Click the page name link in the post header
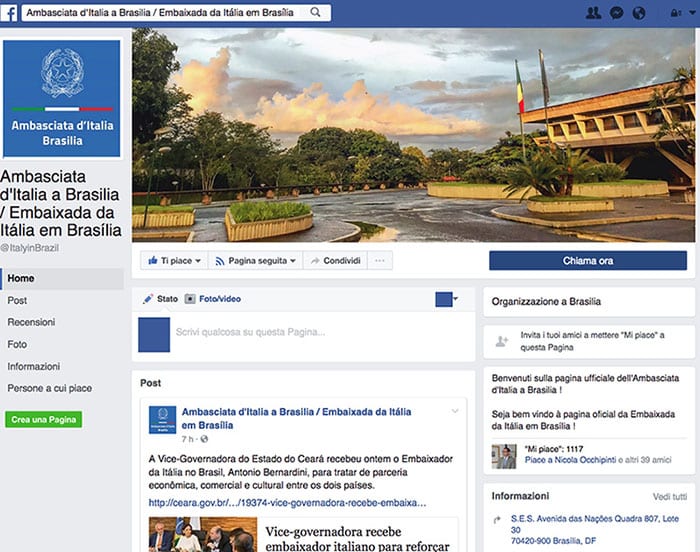This screenshot has width=700, height=552. [296, 418]
